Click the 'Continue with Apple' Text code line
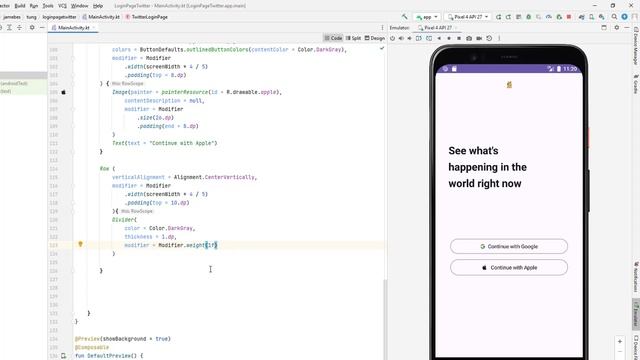 pyautogui.click(x=164, y=143)
